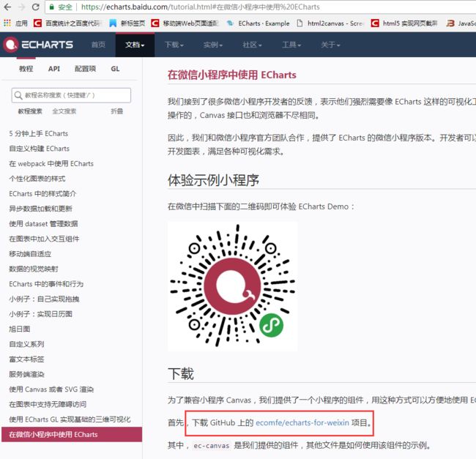The image size is (476, 459).
Task: Click 折叠 to collapse the list
Action: tap(117, 111)
